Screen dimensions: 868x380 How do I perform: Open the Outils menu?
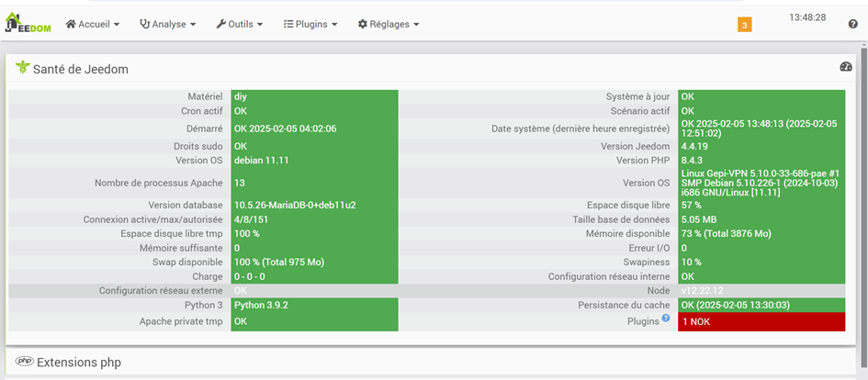click(x=239, y=25)
